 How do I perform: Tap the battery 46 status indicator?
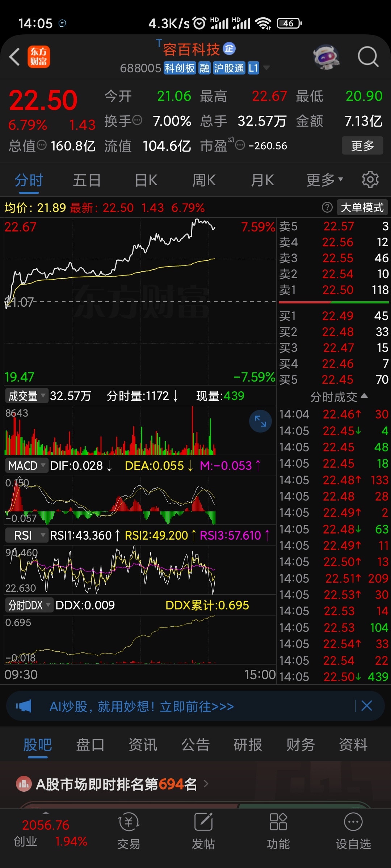point(289,23)
